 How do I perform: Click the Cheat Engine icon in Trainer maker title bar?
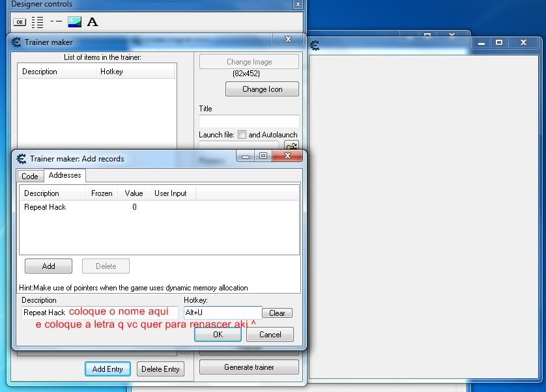pyautogui.click(x=16, y=42)
